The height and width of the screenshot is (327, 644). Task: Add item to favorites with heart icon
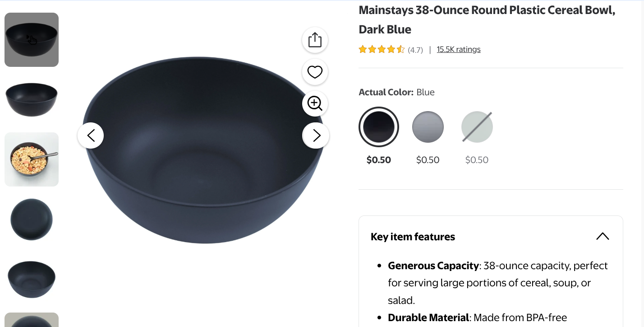(x=315, y=72)
